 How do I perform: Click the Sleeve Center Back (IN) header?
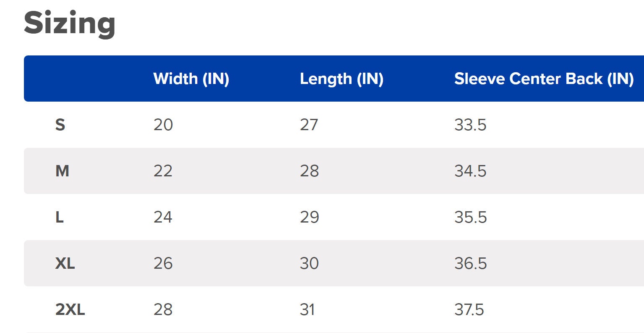[x=544, y=79]
